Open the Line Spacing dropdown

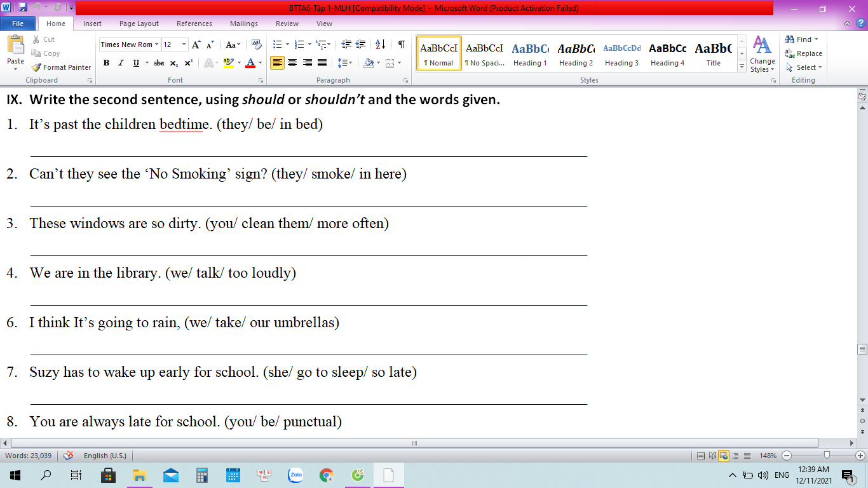tap(345, 63)
